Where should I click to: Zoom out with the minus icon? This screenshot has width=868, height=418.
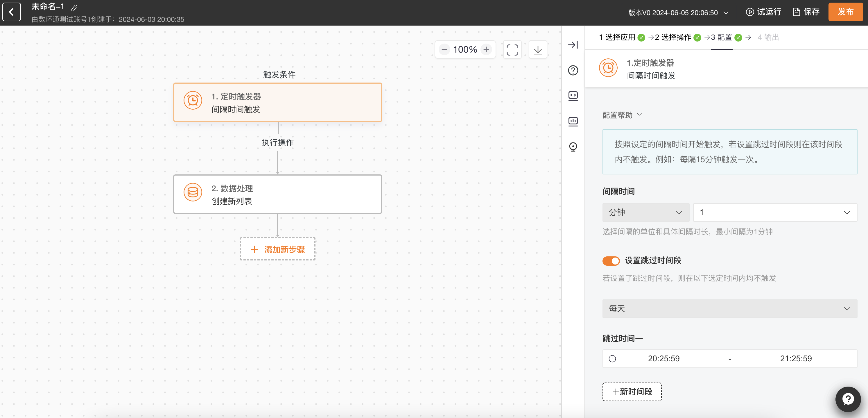(x=444, y=49)
